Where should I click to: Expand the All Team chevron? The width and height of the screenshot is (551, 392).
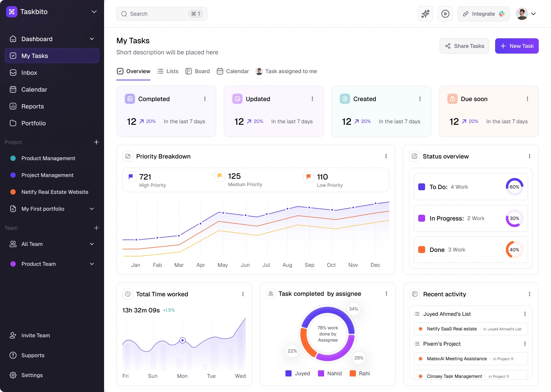(x=92, y=244)
